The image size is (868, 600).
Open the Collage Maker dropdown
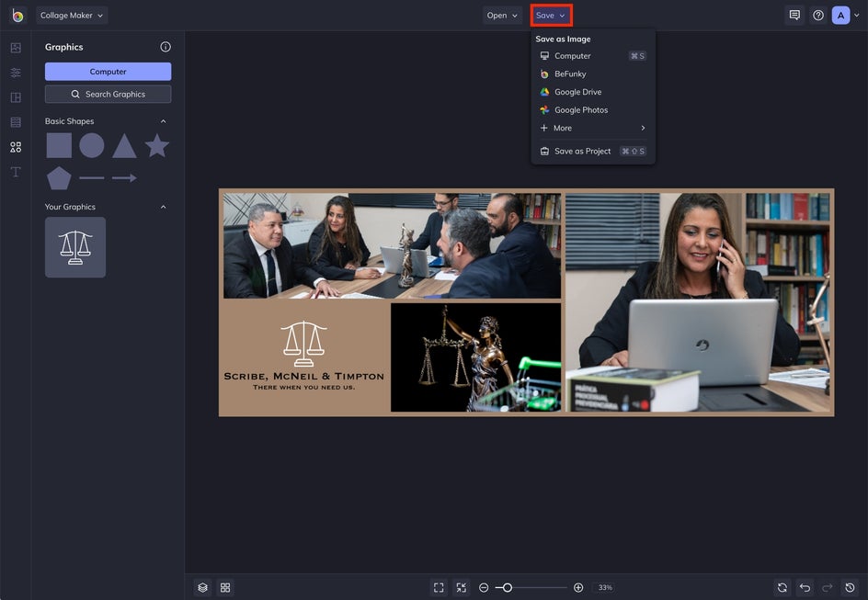(72, 16)
